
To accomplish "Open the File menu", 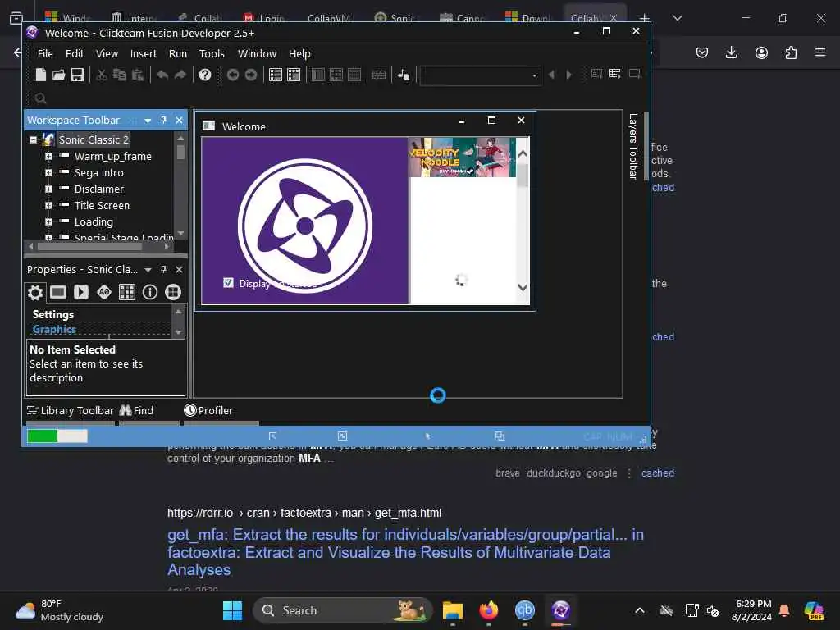I will 45,53.
